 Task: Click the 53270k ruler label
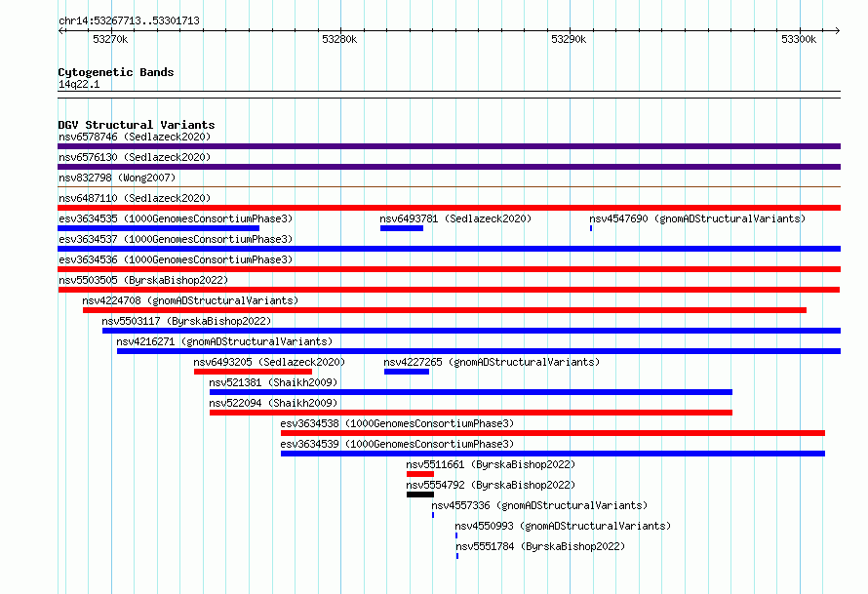pyautogui.click(x=110, y=39)
